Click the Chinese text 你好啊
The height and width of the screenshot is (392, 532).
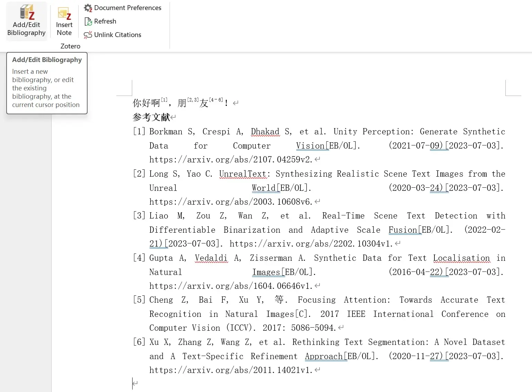tap(146, 103)
